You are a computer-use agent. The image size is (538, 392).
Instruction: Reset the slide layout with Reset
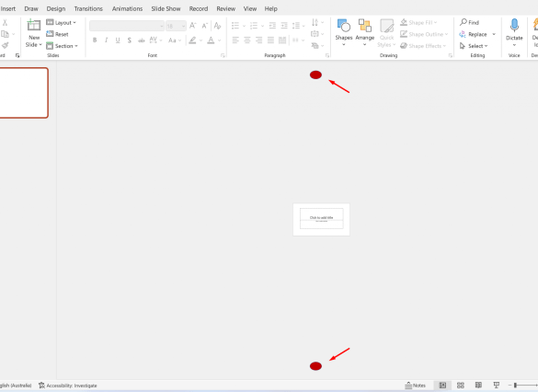pos(57,34)
